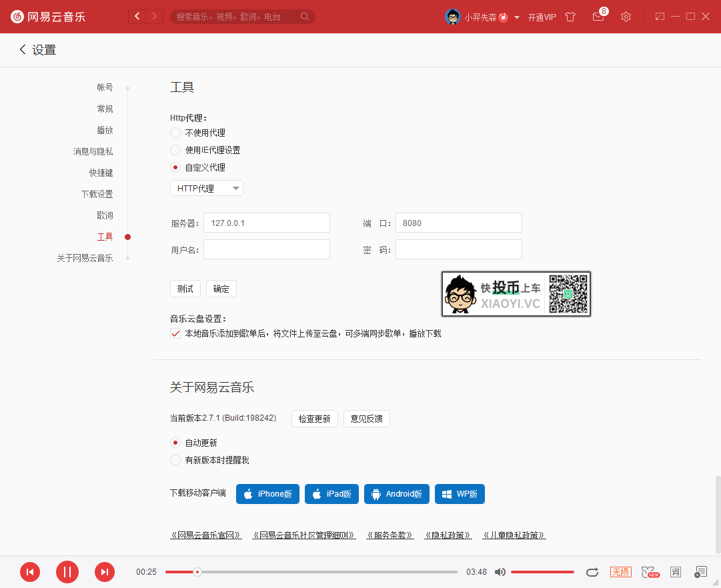Open the settings gear icon
The image size is (721, 588).
(626, 17)
